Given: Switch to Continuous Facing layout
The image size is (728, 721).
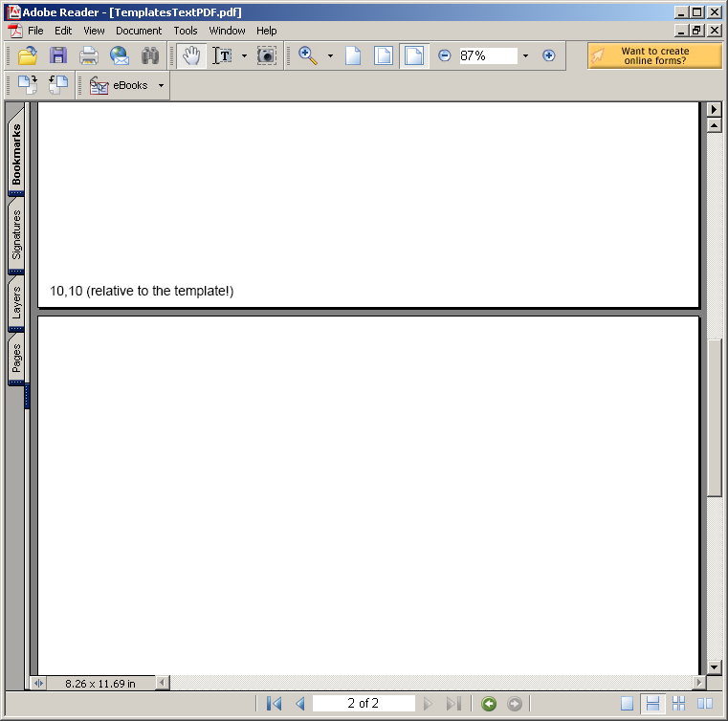Looking at the screenshot, I should point(678,704).
